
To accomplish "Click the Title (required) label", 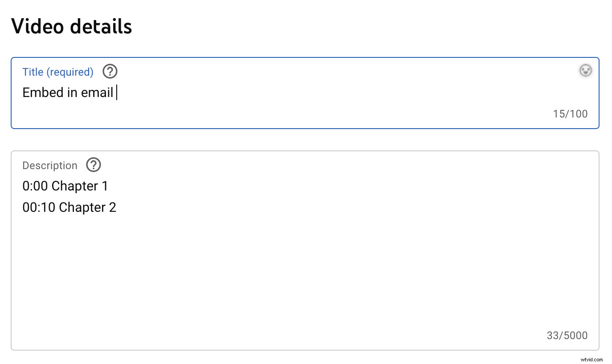I will [x=57, y=71].
